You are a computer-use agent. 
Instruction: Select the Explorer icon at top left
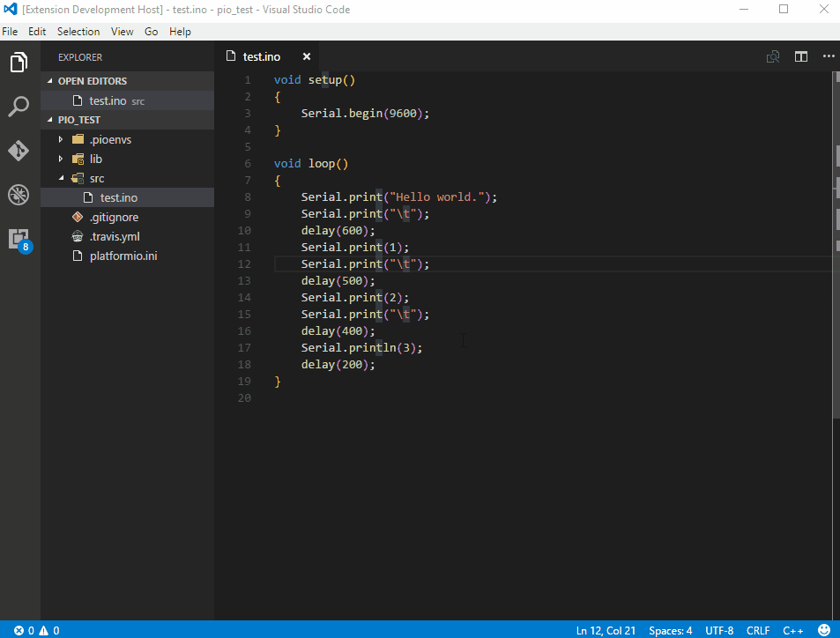(x=19, y=63)
